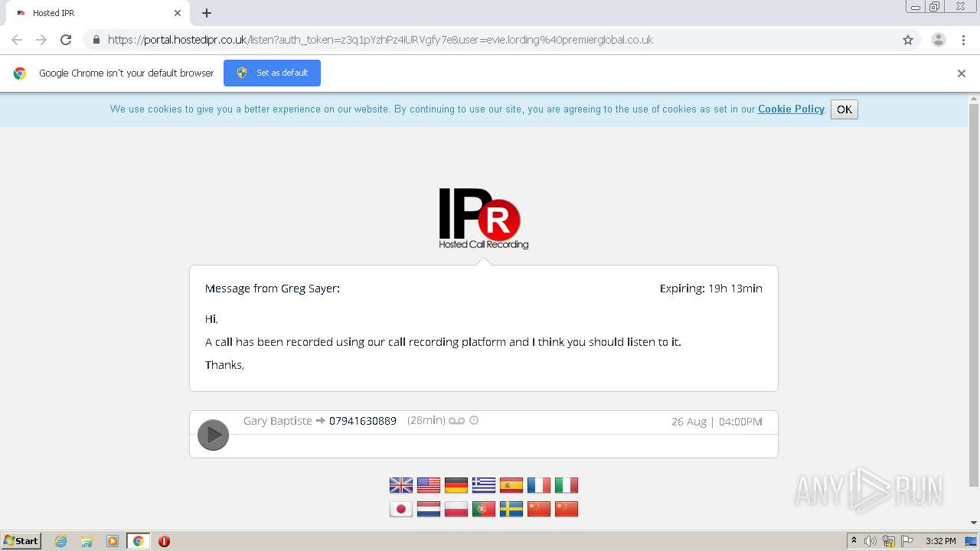The height and width of the screenshot is (551, 980).
Task: Pick the Greek flag language
Action: point(484,485)
